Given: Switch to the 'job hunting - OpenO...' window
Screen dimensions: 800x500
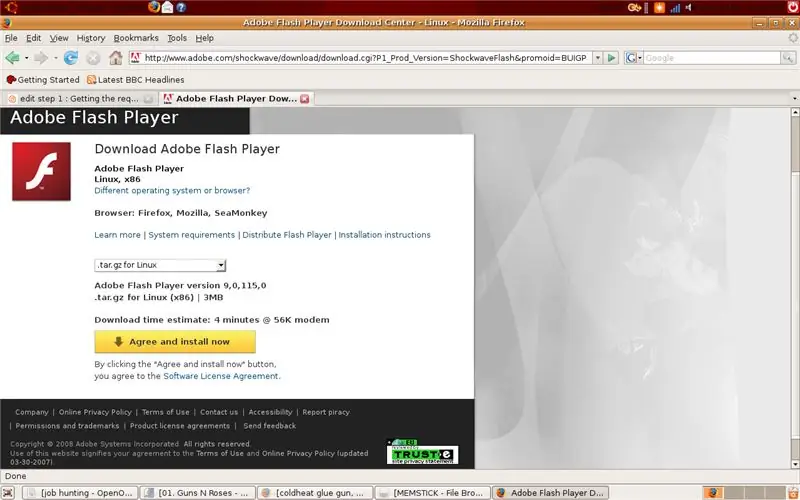Looking at the screenshot, I should click(x=81, y=493).
